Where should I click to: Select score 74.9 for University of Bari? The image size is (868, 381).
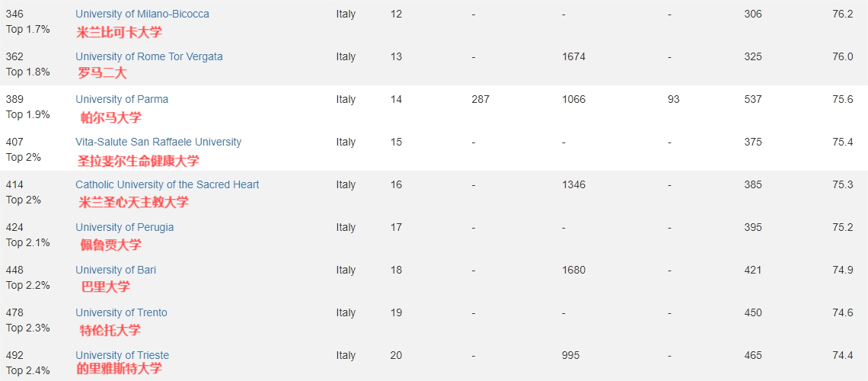843,270
